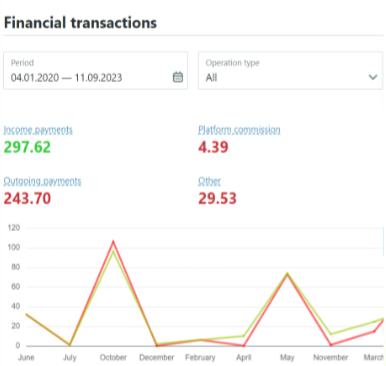Open the Outgoing payments link
The width and height of the screenshot is (386, 366).
(42, 182)
